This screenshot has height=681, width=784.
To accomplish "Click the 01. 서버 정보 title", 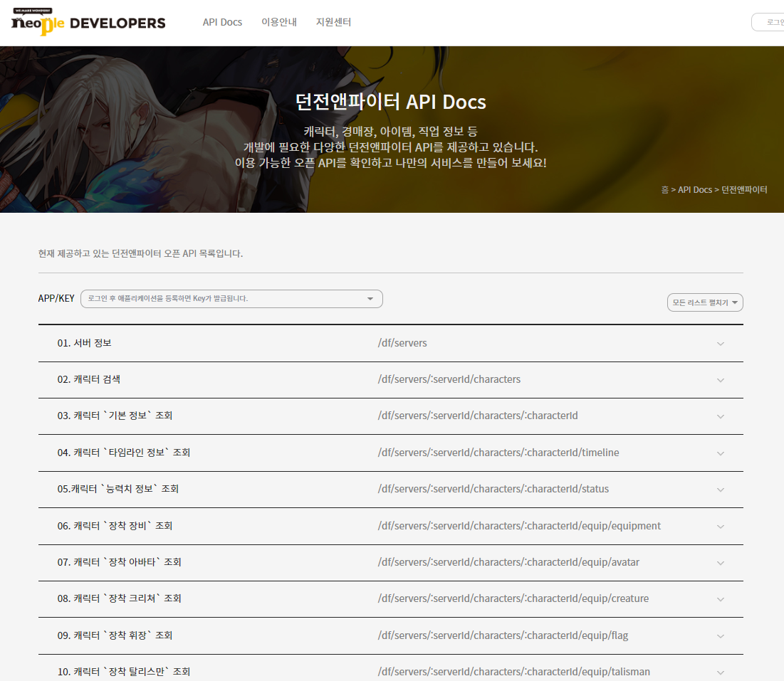I will tap(84, 343).
